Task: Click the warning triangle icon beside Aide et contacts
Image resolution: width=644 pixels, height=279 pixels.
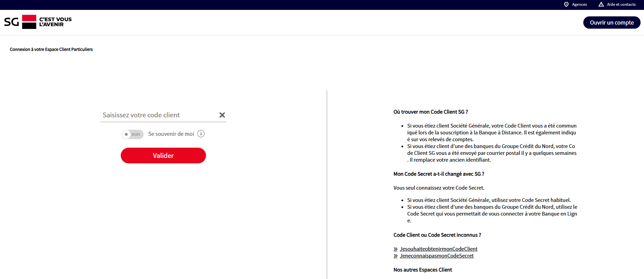Action: (601, 4)
